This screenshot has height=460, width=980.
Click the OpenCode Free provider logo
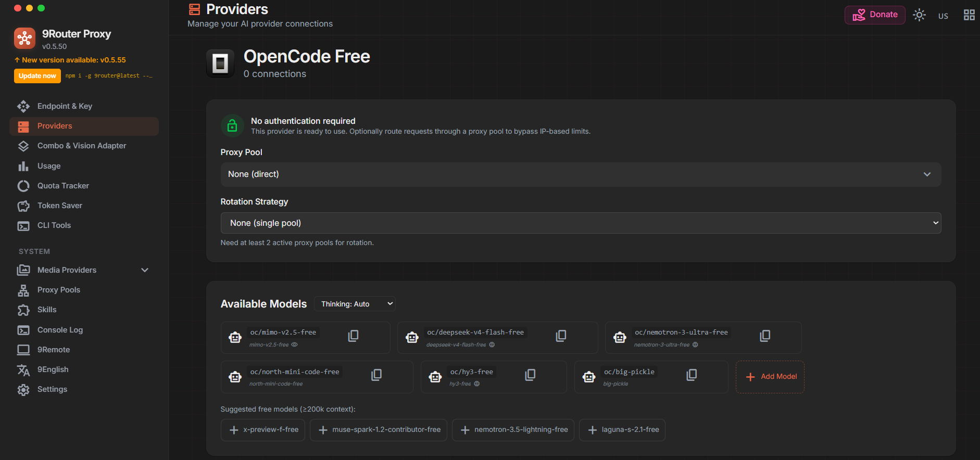click(x=220, y=63)
